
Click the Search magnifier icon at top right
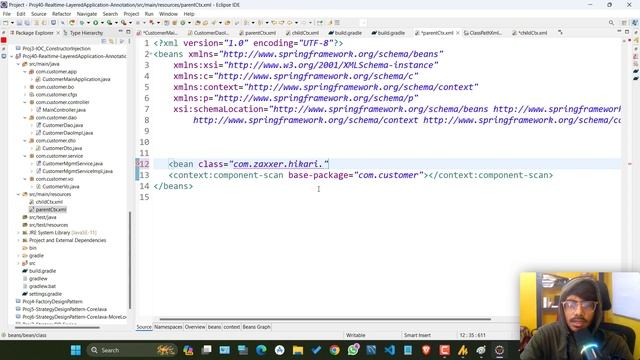pos(611,23)
